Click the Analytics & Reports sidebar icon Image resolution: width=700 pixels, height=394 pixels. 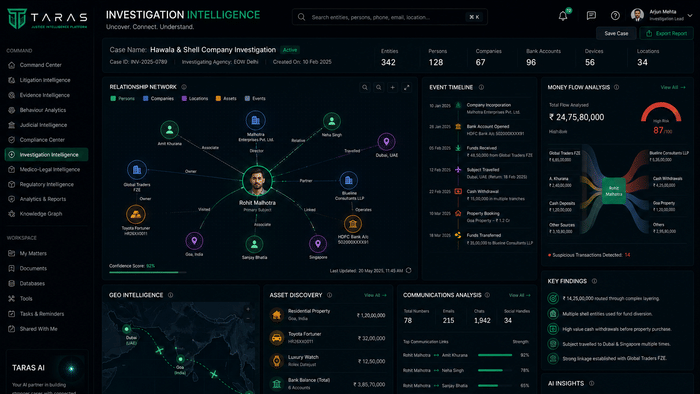[x=12, y=199]
